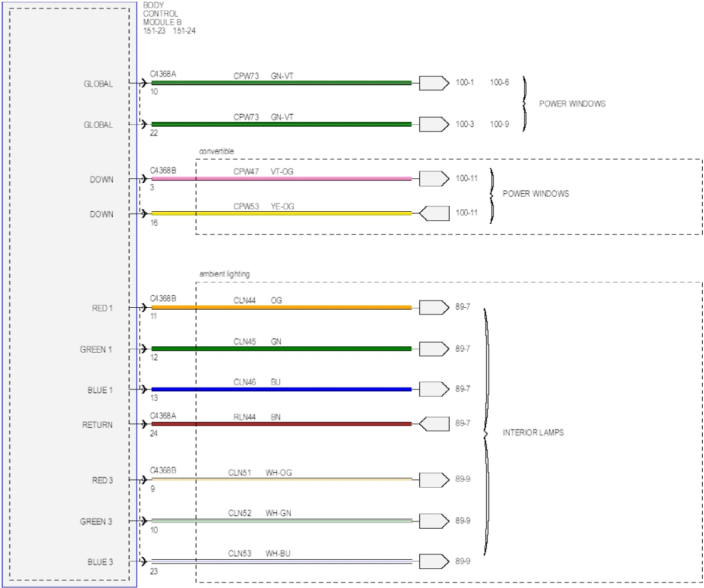The width and height of the screenshot is (704, 588).
Task: Click the VT-OG wire color code
Action: (x=282, y=172)
